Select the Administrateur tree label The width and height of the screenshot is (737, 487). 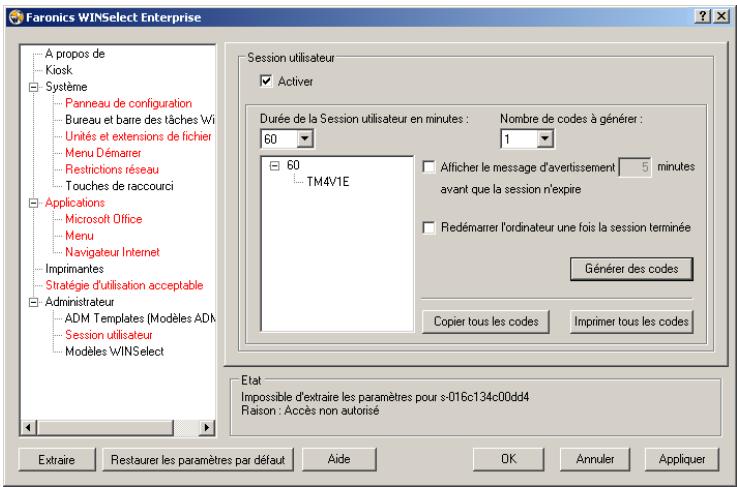pos(79,302)
